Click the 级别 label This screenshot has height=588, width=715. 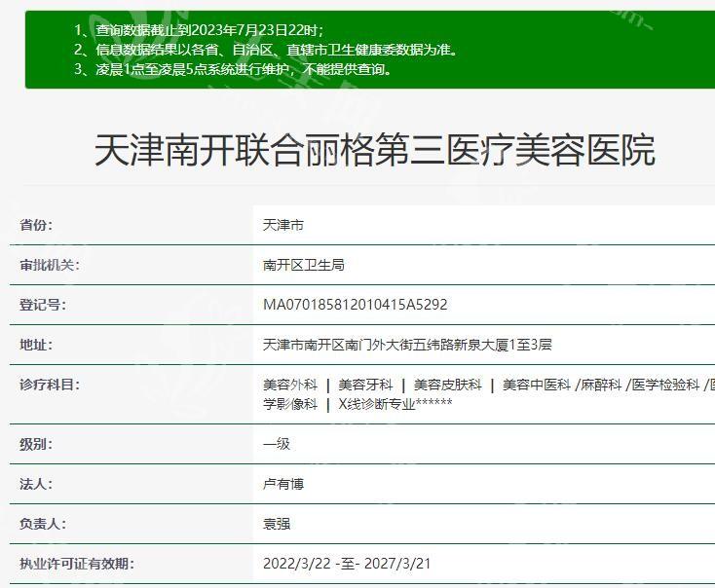(x=36, y=444)
